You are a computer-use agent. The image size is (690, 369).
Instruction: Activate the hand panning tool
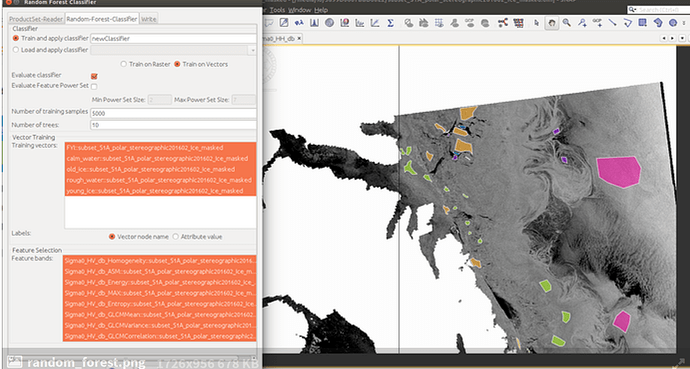(552, 23)
